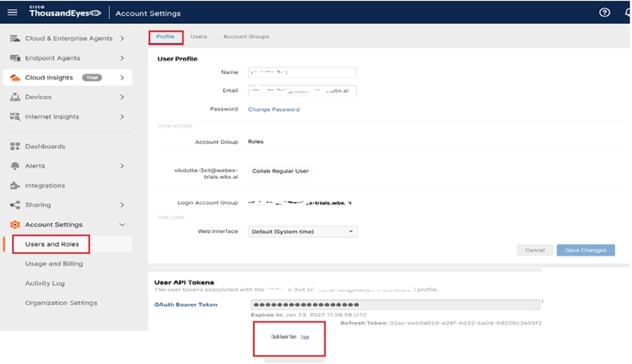Click the Collab Regular User role
632x364 pixels.
point(280,171)
